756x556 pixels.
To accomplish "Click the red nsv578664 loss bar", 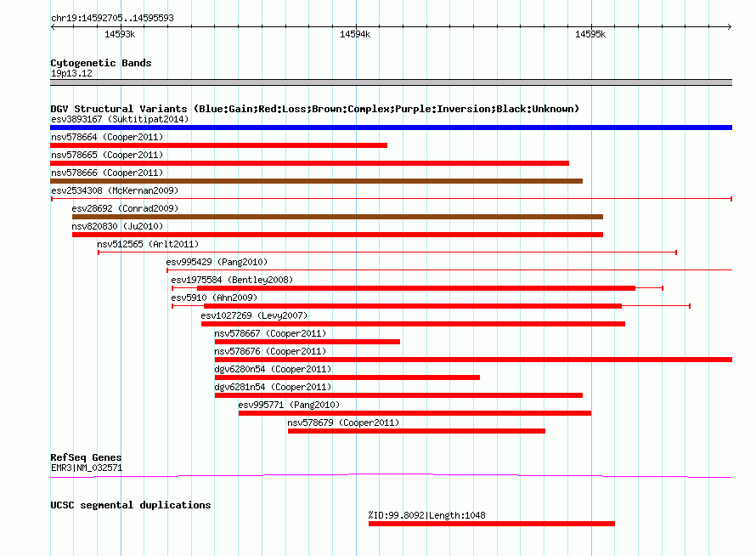I will point(218,145).
